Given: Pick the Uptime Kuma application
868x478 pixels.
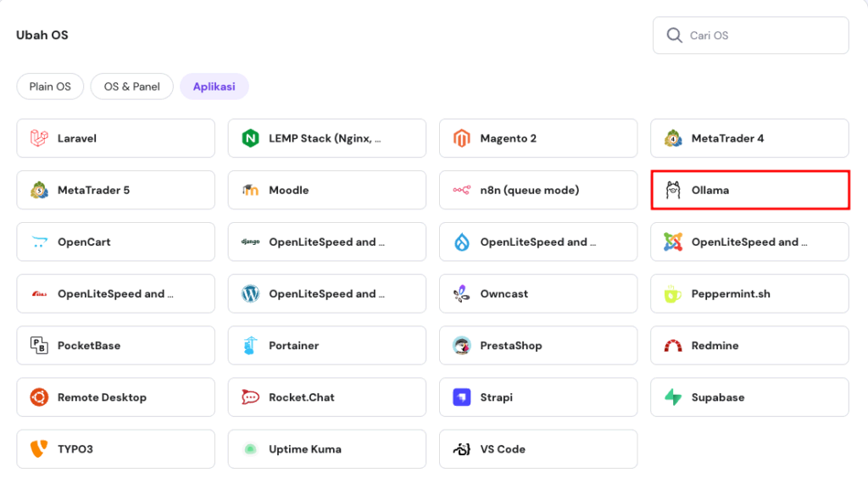Looking at the screenshot, I should pos(326,449).
